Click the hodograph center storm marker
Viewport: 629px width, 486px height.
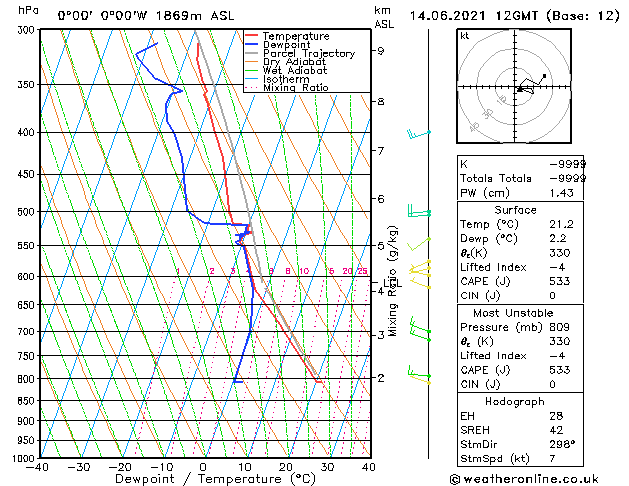pos(519,89)
